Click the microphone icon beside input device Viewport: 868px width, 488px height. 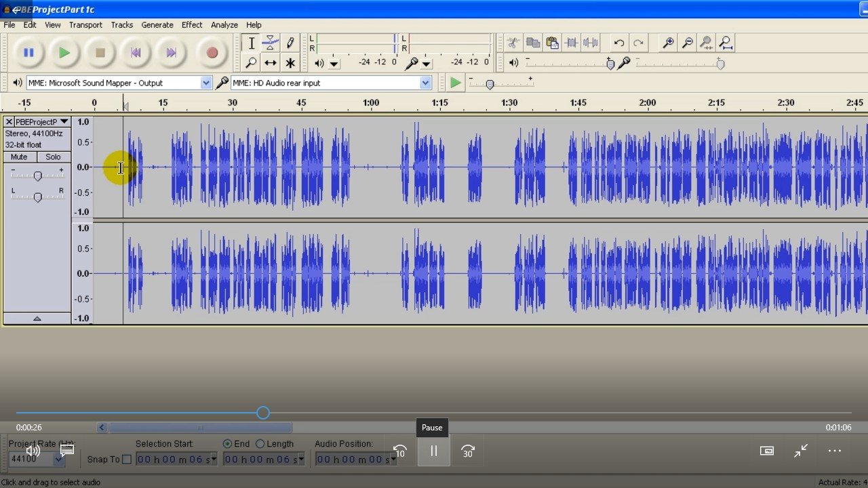222,83
